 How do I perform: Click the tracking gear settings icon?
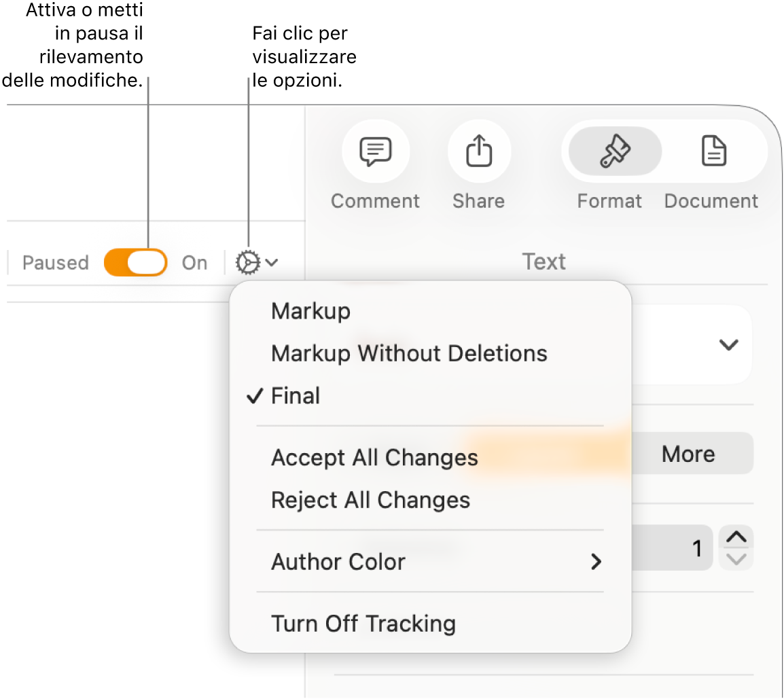pyautogui.click(x=248, y=262)
